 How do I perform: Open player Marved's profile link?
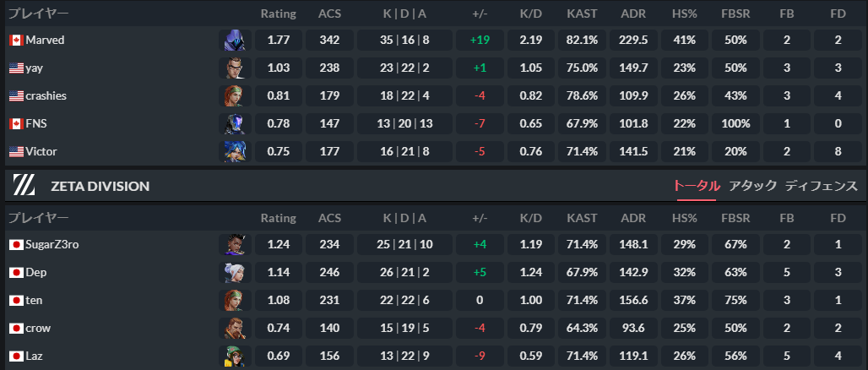pyautogui.click(x=45, y=40)
